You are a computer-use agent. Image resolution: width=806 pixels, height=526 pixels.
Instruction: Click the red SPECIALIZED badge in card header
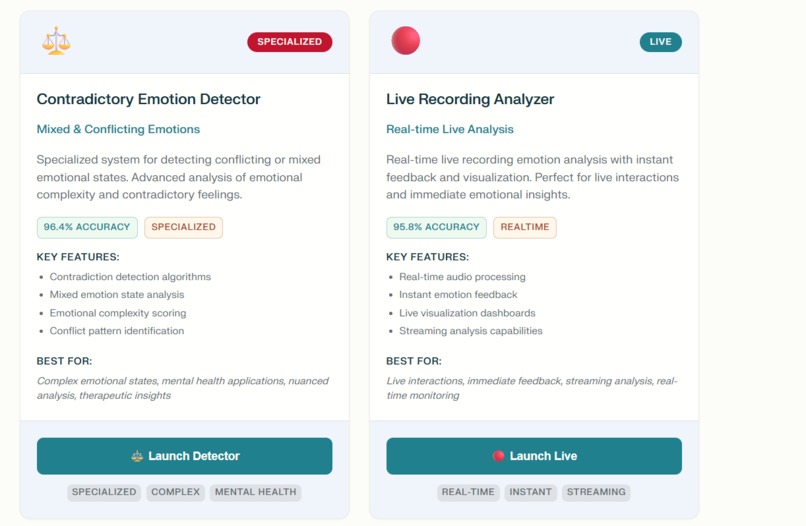pyautogui.click(x=289, y=42)
